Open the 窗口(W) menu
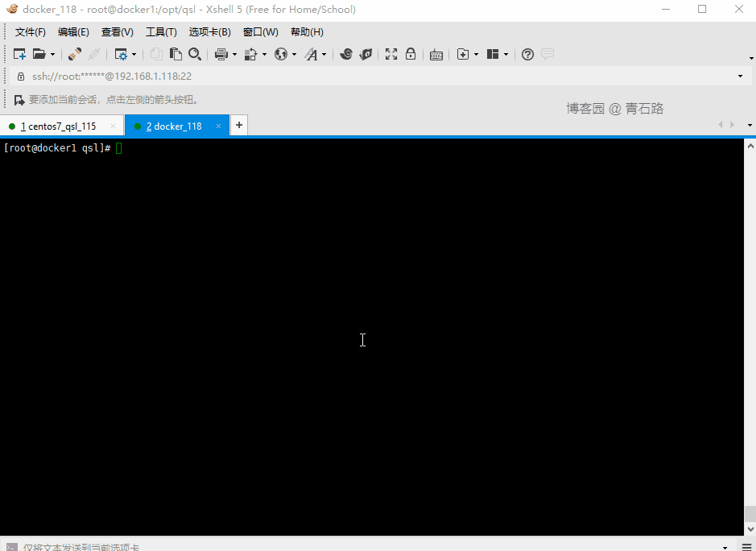Viewport: 756px width, 551px height. point(260,32)
